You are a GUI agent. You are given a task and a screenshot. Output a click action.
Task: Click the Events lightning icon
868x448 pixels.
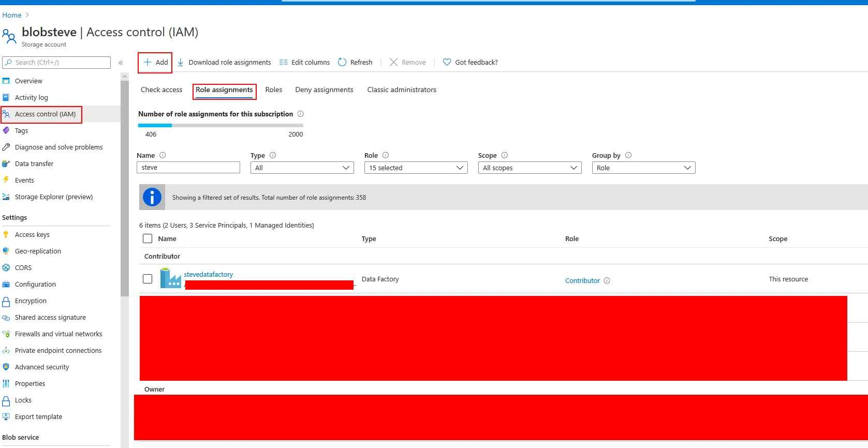(6, 180)
